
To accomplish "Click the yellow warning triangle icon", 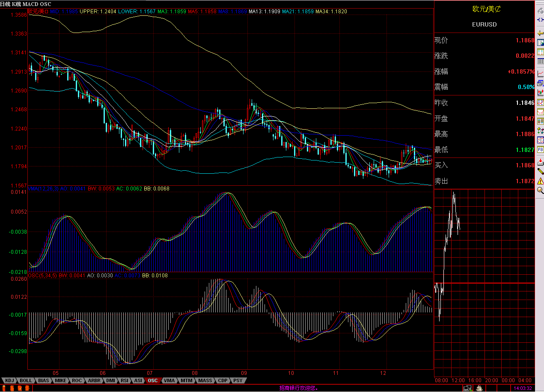I will coord(540,181).
